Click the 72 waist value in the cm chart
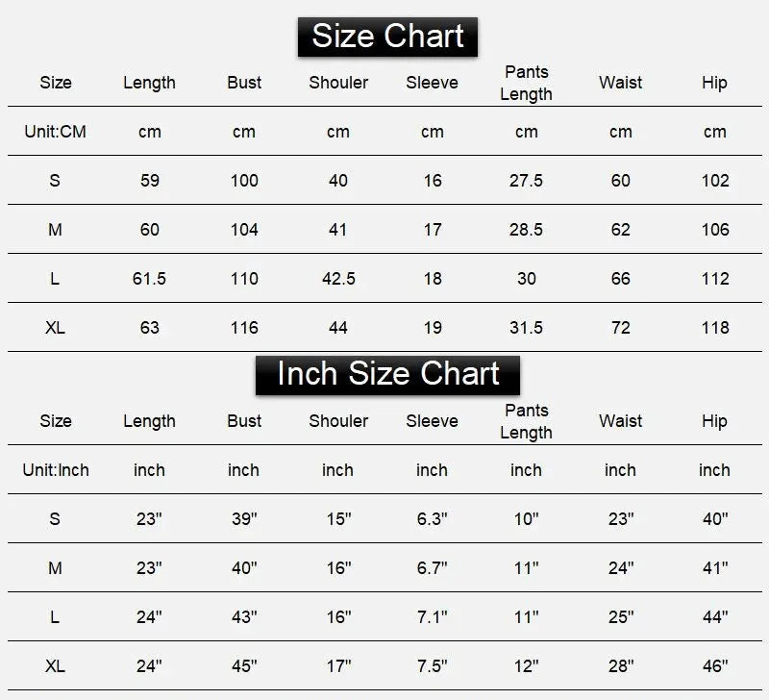769x700 pixels. tap(621, 328)
